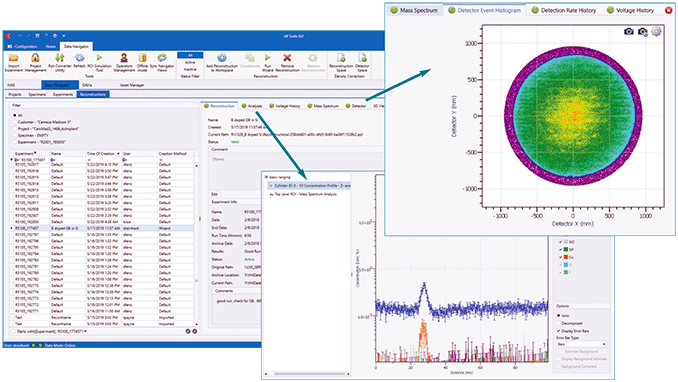Click Add Reconstruction to Workspace icon

coord(222,58)
